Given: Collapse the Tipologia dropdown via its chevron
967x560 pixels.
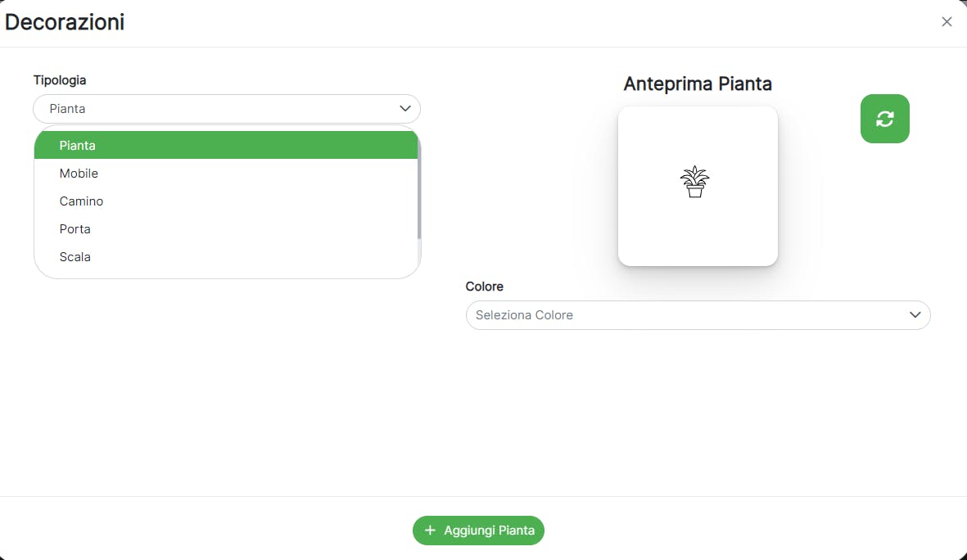Looking at the screenshot, I should click(404, 109).
